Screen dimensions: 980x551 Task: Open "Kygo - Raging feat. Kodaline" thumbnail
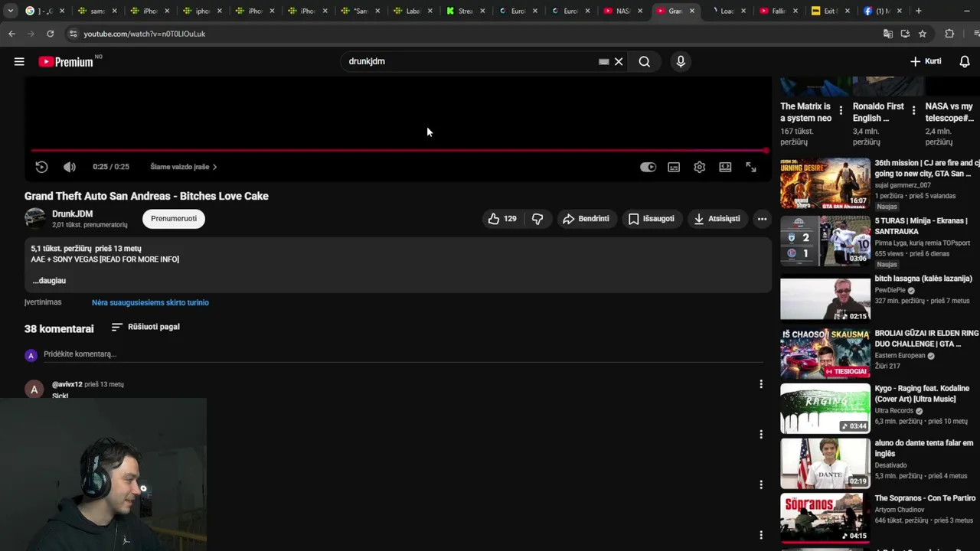click(825, 409)
